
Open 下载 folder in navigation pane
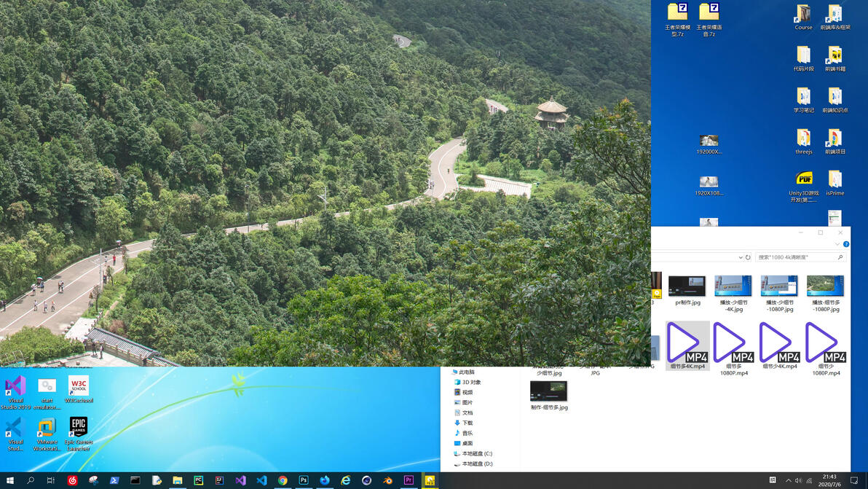463,423
